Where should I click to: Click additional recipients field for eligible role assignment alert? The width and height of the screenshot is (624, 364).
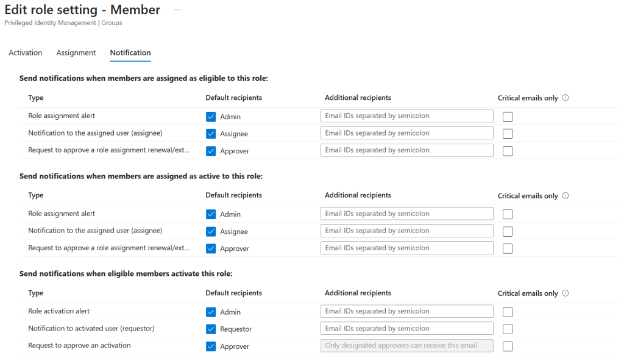coord(406,116)
